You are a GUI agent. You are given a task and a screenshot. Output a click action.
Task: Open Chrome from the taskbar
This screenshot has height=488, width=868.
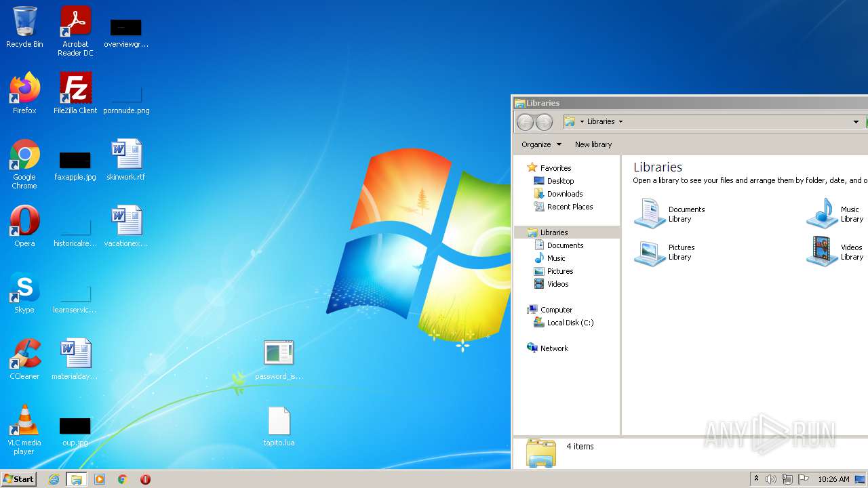[123, 479]
